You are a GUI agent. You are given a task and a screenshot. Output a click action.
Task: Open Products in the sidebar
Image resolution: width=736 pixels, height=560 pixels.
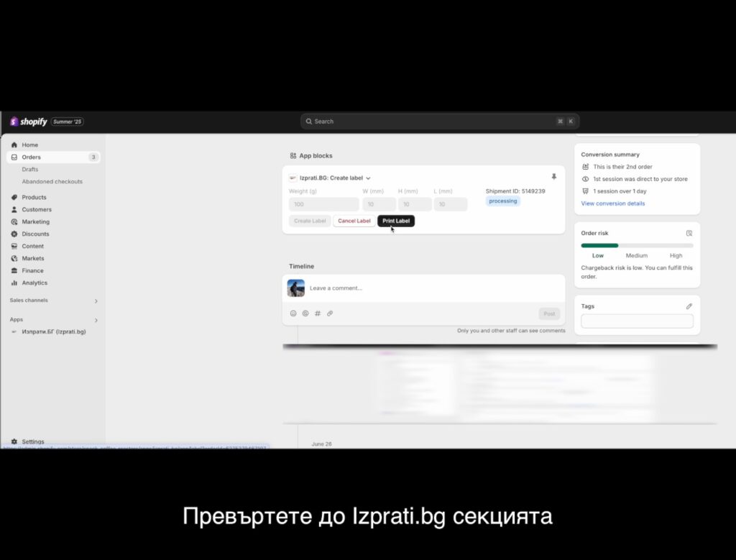pyautogui.click(x=34, y=197)
